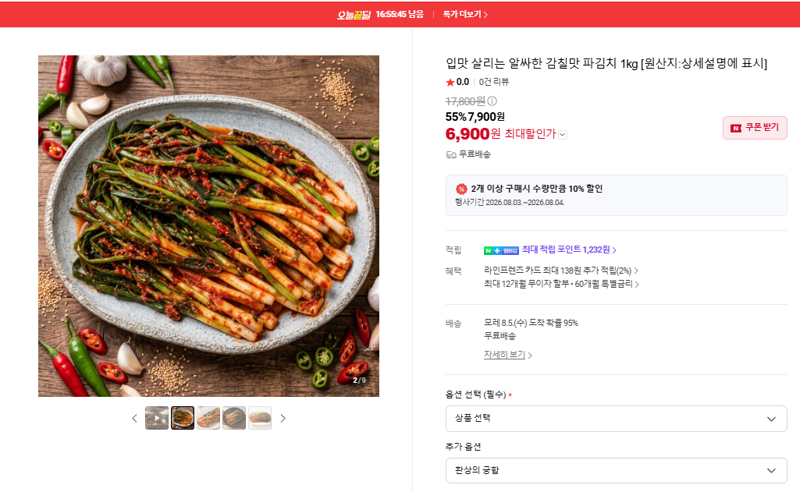
Task: Click the N+ membership badge icon
Action: pyautogui.click(x=501, y=250)
